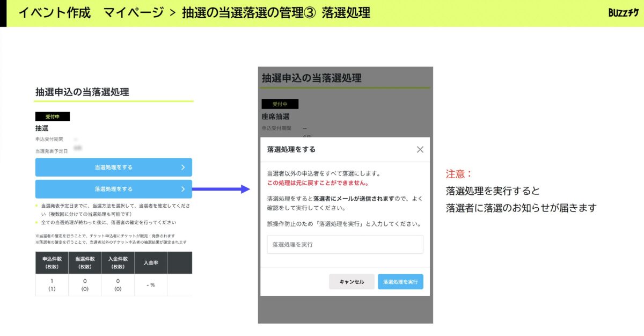Click the - % cell under 入金率
The image size is (644, 336).
coord(150,284)
